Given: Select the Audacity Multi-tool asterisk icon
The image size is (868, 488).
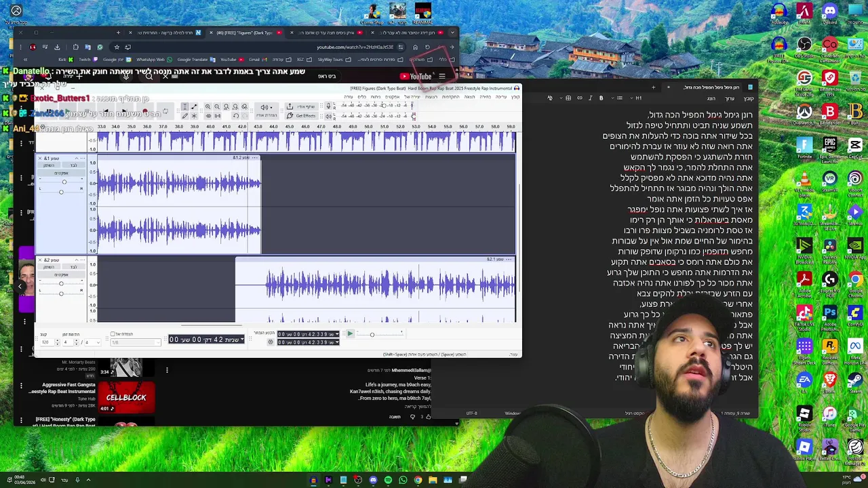Looking at the screenshot, I should pyautogui.click(x=194, y=116).
